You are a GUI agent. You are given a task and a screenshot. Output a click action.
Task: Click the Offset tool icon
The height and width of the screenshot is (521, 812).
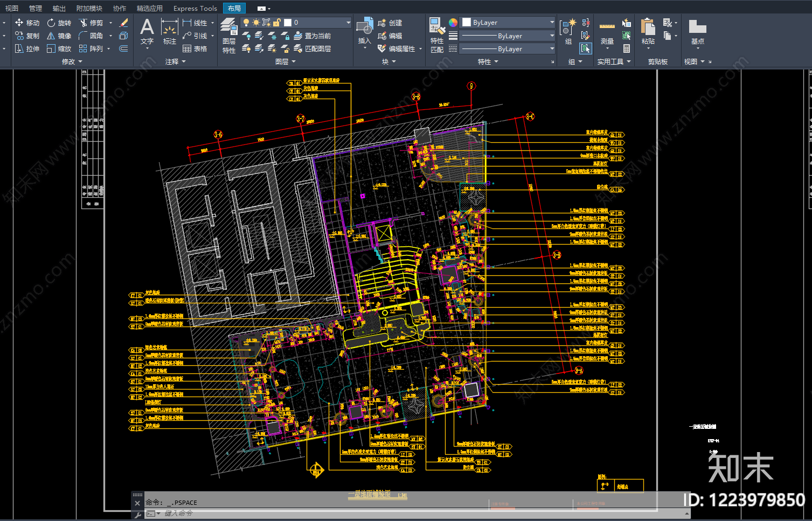tap(123, 48)
